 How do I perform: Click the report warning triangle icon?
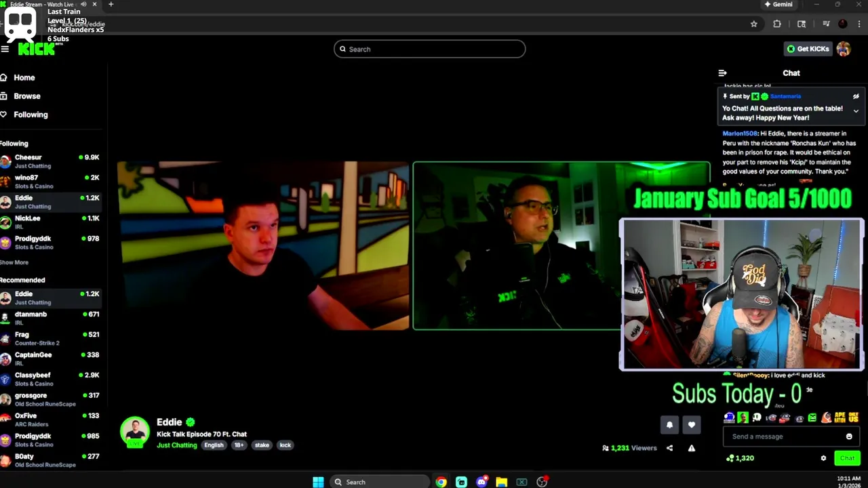[x=691, y=448]
